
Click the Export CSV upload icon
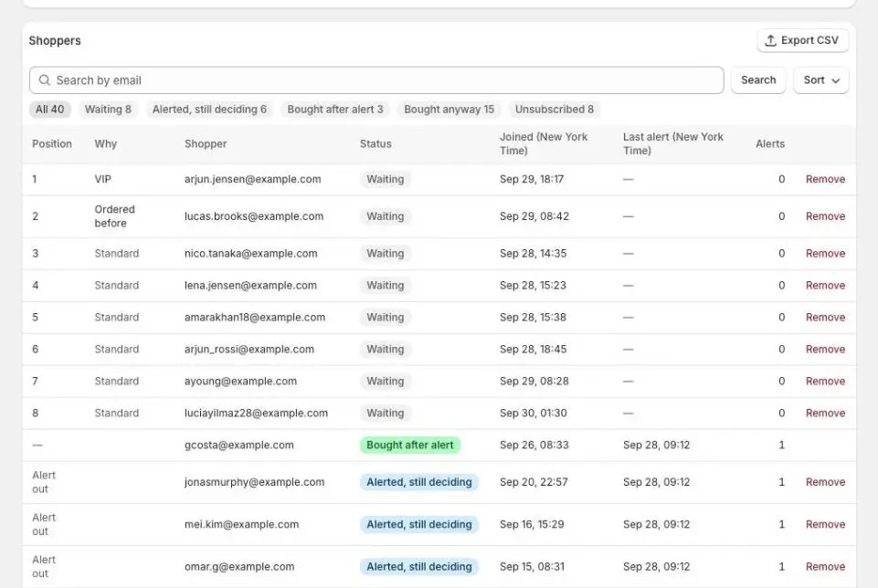[770, 40]
